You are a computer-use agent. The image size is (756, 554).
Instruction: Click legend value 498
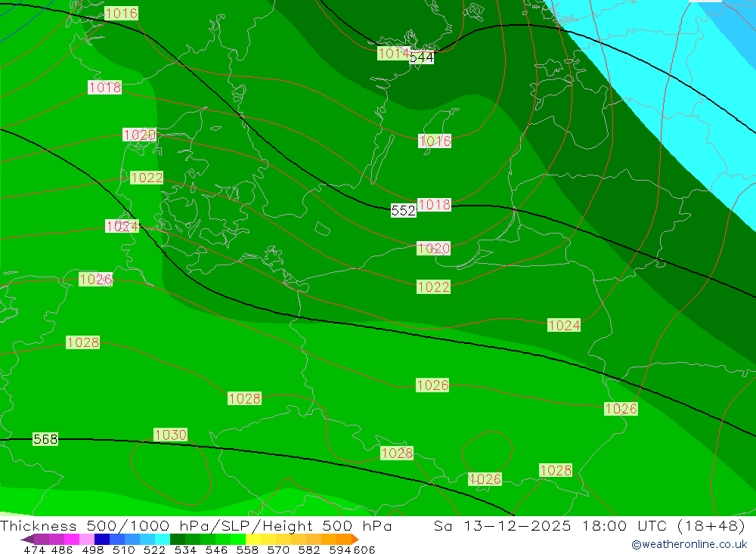tap(92, 550)
